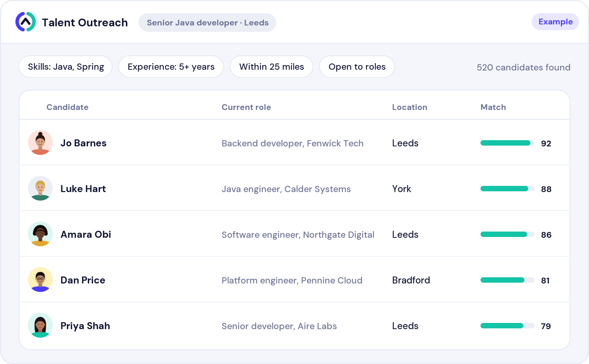Click Backend developer, Fenwick Tech role
The height and width of the screenshot is (364, 589).
pos(293,143)
